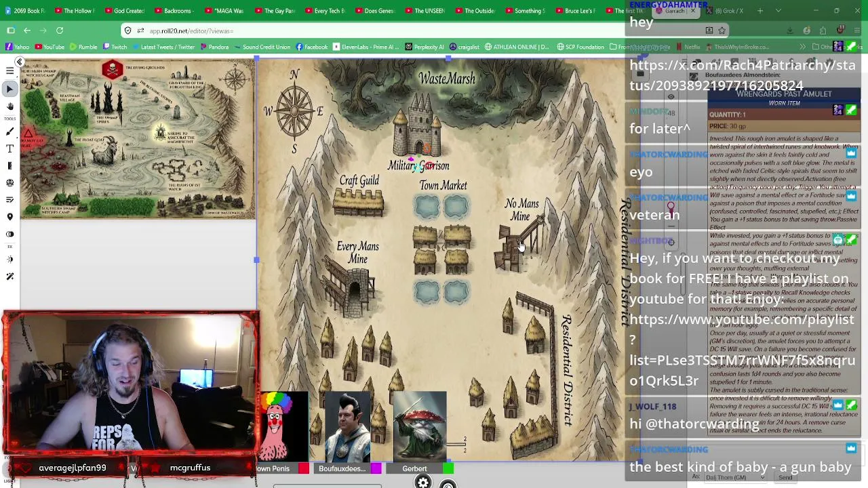Image resolution: width=868 pixels, height=488 pixels.
Task: Open the Twitch bookmark
Action: [x=114, y=47]
